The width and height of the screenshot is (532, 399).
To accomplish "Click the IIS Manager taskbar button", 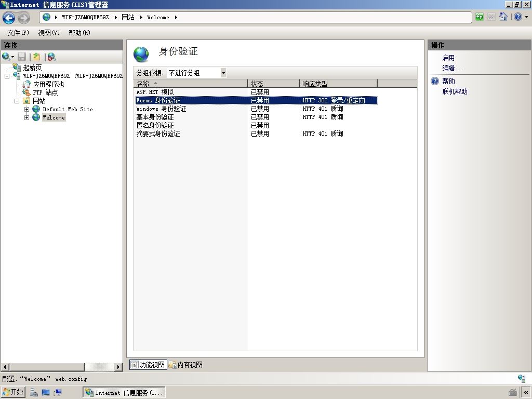I will pos(124,393).
